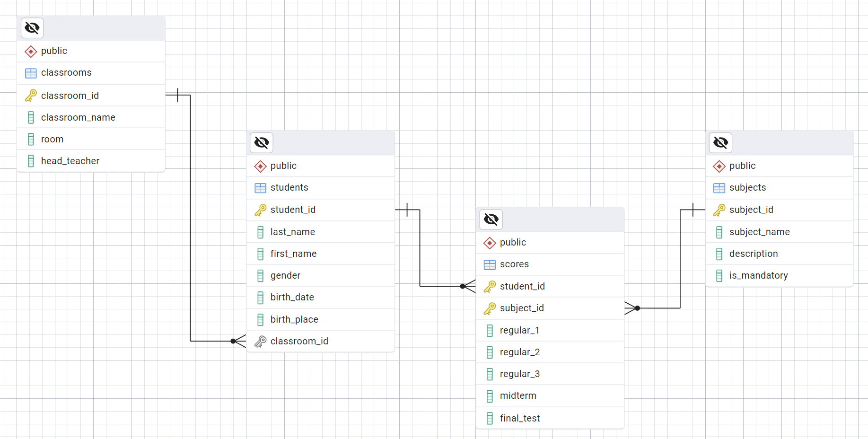Click the schema diamond icon in students table

pyautogui.click(x=260, y=166)
